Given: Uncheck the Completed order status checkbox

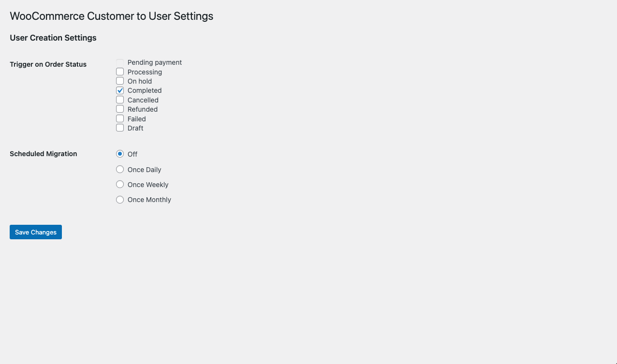Looking at the screenshot, I should (x=120, y=90).
